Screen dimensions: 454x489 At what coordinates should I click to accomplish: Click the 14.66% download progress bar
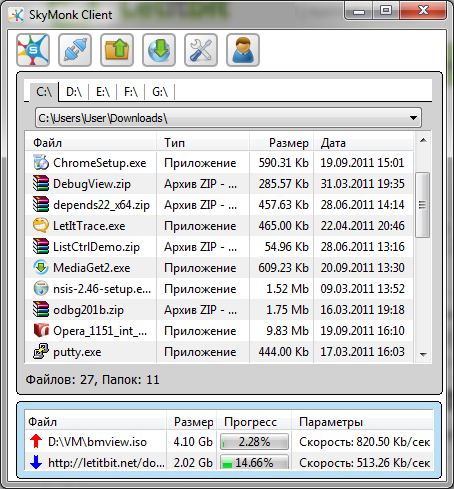(254, 463)
